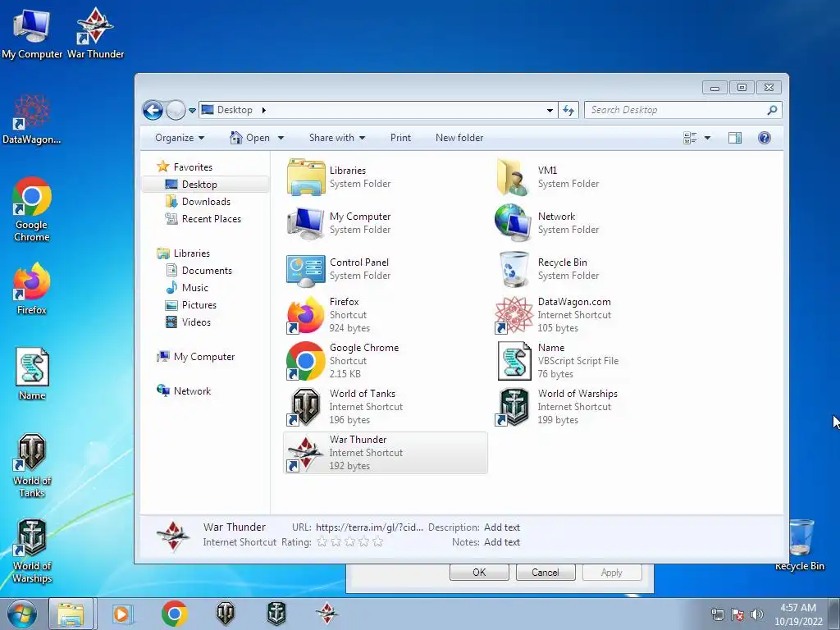Select the DataWagon desktop shortcut
840x630 pixels.
32,119
